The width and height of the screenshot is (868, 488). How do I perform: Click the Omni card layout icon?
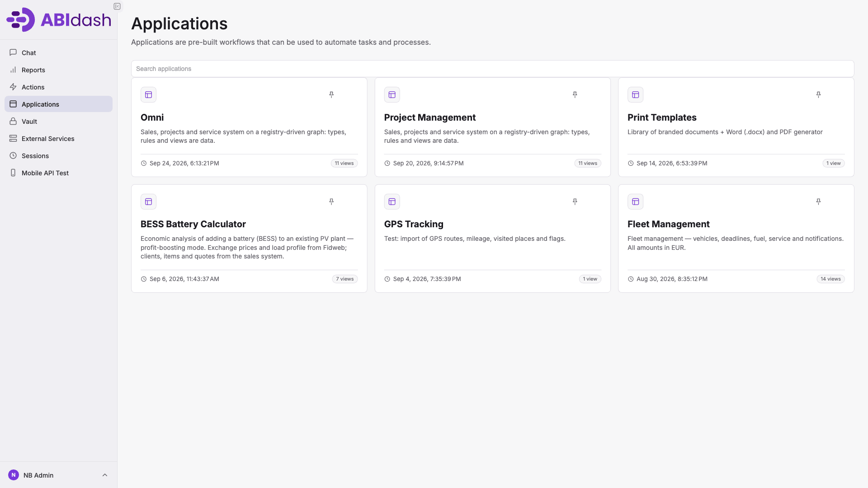pyautogui.click(x=148, y=95)
